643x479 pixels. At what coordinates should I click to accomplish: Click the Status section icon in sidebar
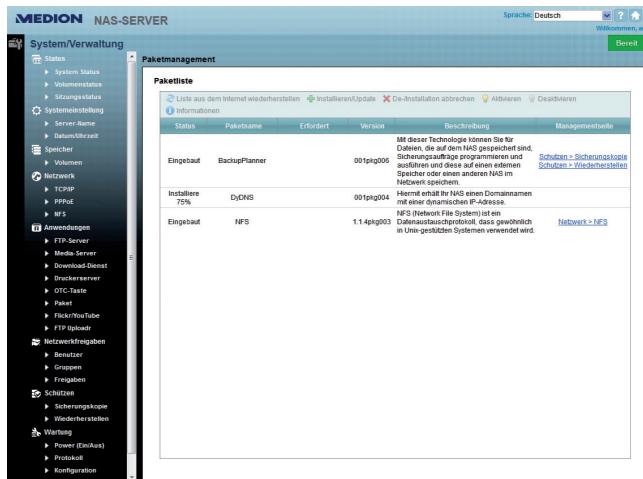36,59
